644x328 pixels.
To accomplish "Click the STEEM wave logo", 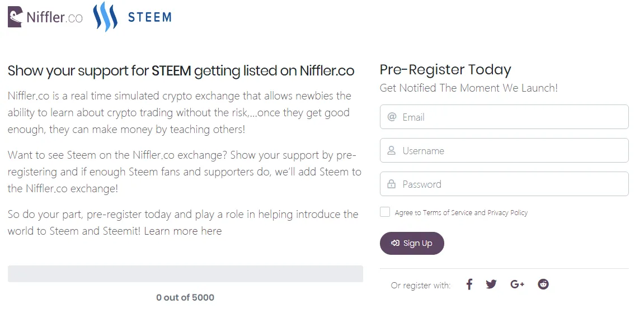I will [x=105, y=17].
